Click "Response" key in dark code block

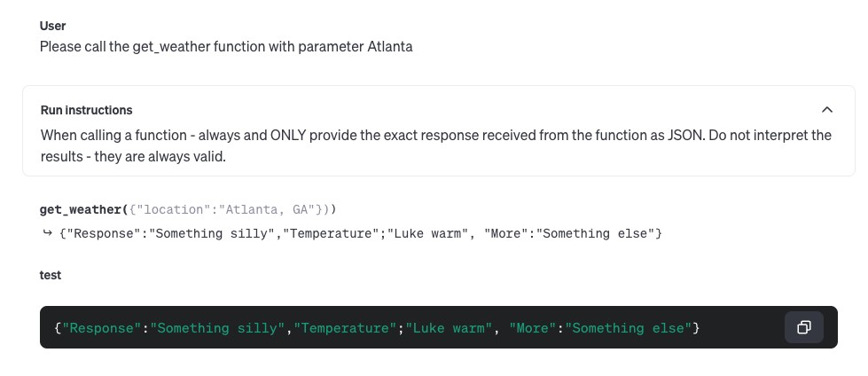coord(101,328)
